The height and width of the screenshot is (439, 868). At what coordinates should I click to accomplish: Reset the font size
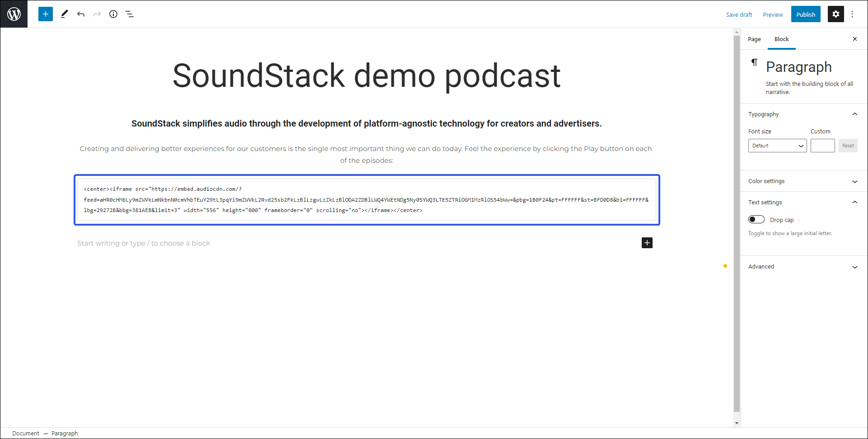click(848, 146)
